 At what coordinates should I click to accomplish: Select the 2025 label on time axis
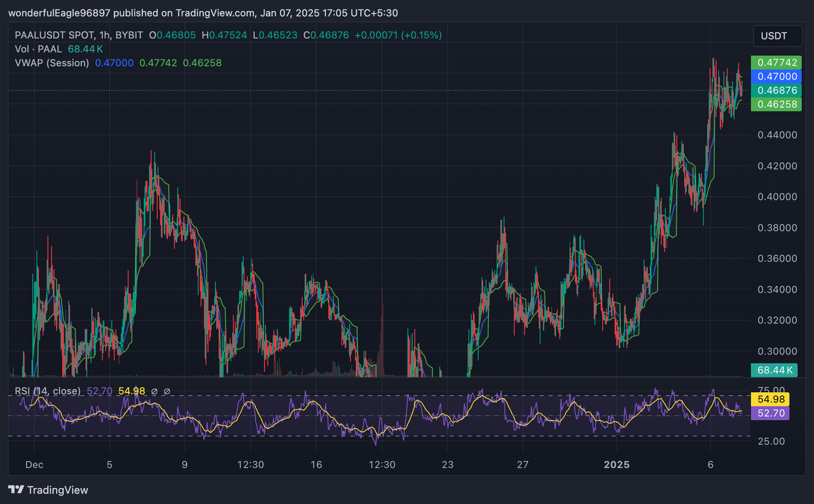click(616, 465)
